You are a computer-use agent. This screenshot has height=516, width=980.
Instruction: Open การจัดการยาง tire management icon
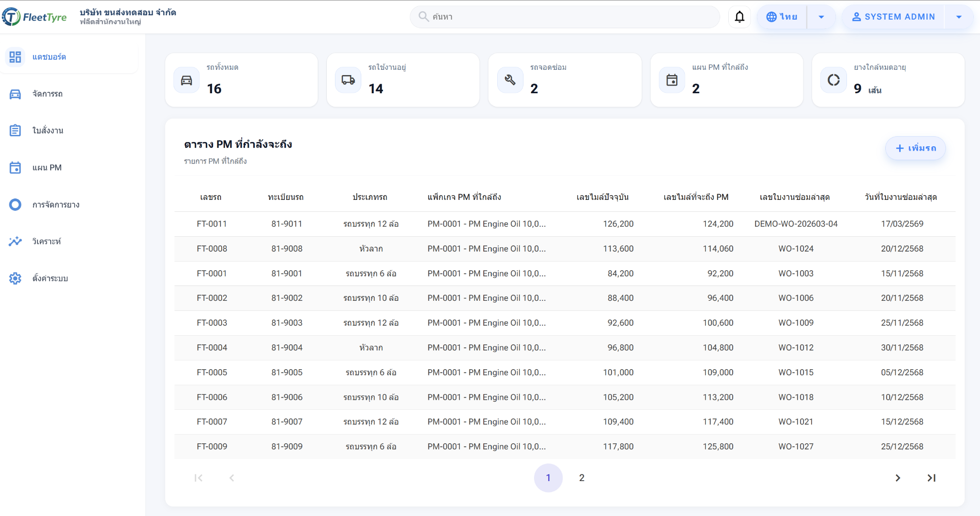pos(15,204)
